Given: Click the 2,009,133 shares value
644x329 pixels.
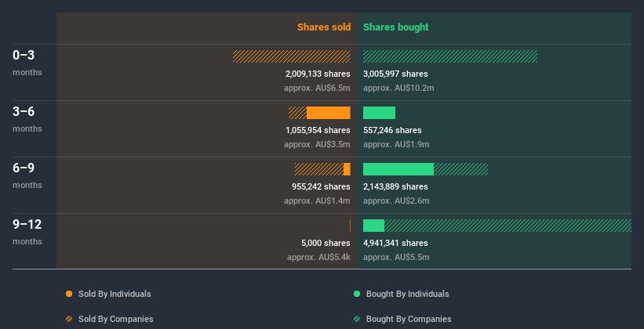Looking at the screenshot, I should point(318,74).
